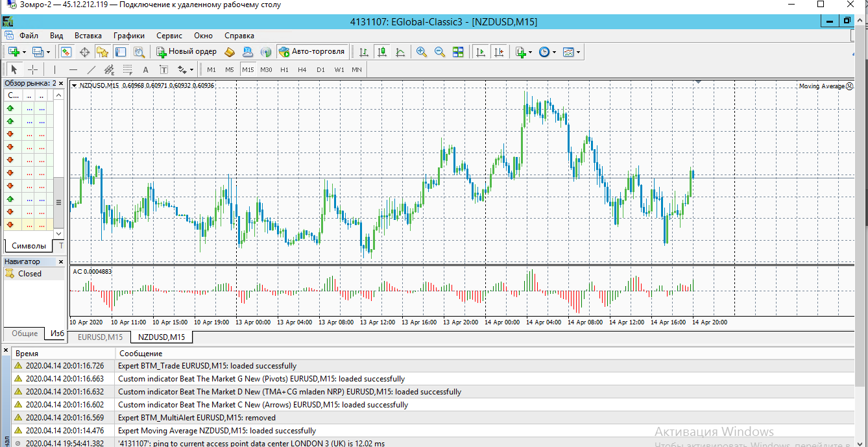868x447 pixels.
Task: Draw a horizontal line with the toolbar tool
Action: tap(73, 69)
